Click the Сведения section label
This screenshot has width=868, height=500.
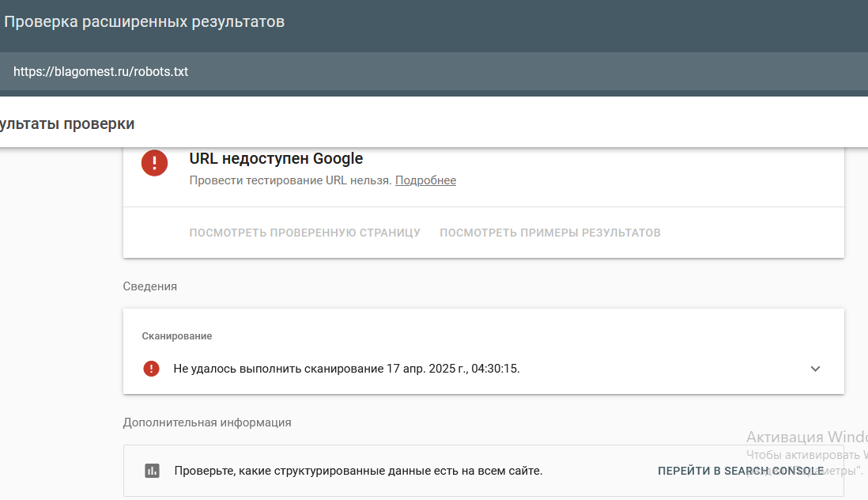(150, 286)
